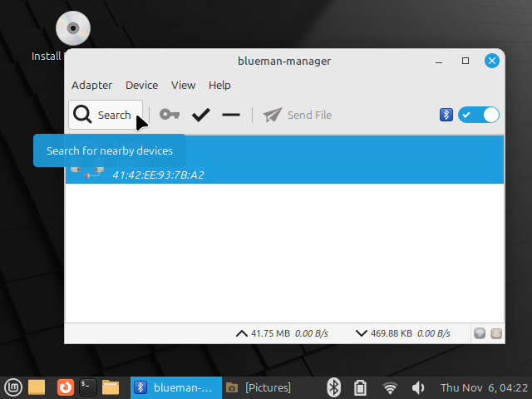Click the Trust checkmark icon in toolbar
This screenshot has width=532, height=399.
tap(200, 115)
